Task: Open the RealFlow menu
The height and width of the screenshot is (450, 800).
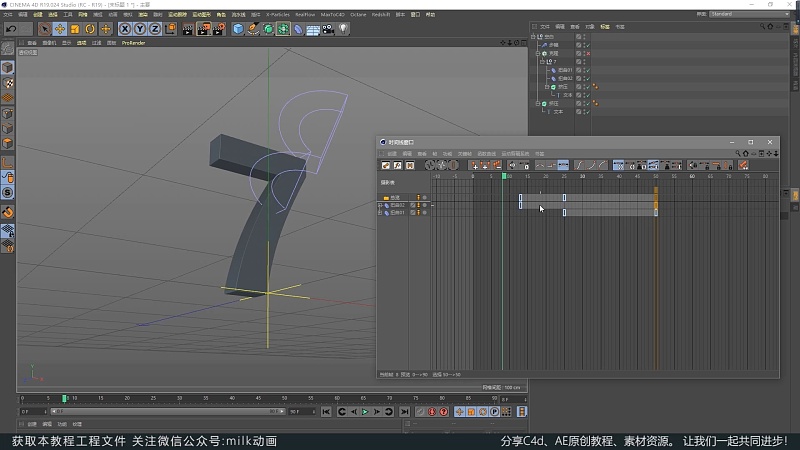Action: click(x=305, y=15)
